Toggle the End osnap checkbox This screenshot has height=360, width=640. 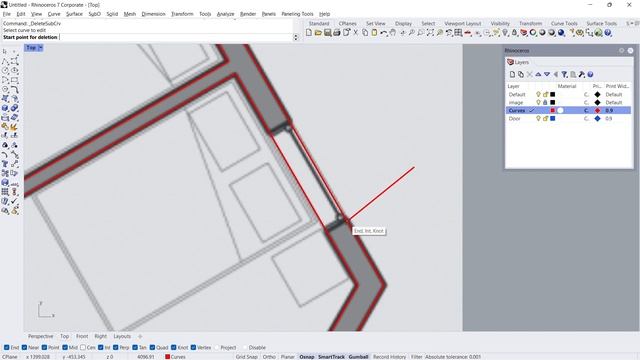(x=7, y=347)
